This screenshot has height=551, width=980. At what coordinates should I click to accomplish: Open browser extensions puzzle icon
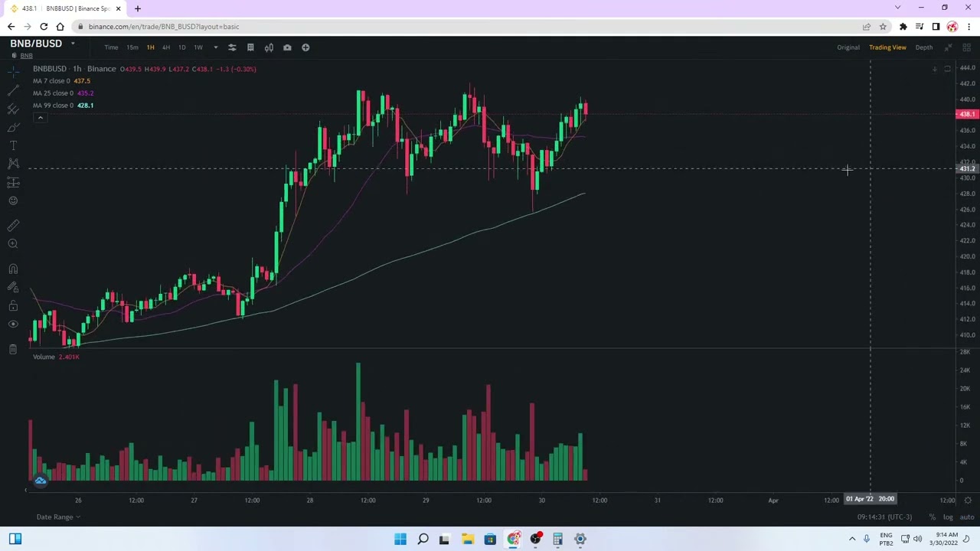(x=903, y=27)
